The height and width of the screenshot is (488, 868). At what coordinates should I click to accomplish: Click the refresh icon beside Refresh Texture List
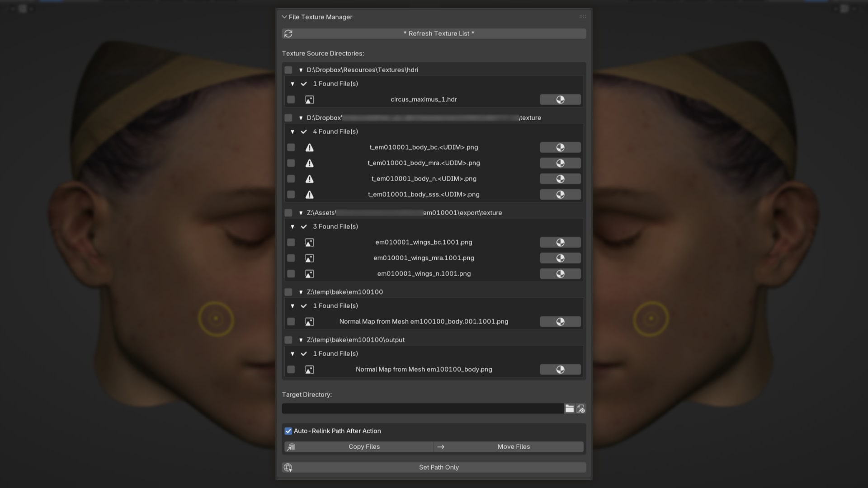coord(288,33)
